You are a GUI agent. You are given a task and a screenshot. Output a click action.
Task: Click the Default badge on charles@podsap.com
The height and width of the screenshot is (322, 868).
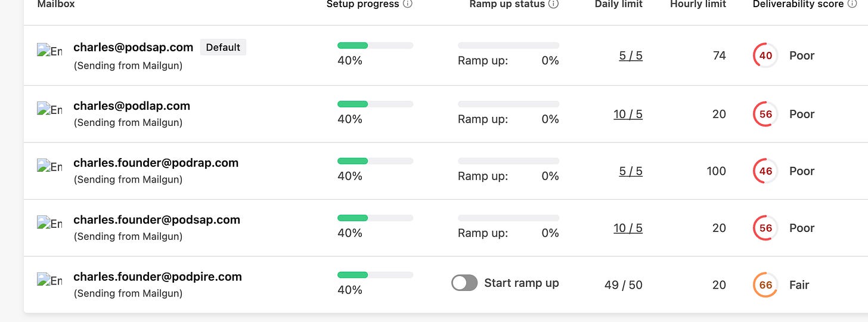click(223, 47)
